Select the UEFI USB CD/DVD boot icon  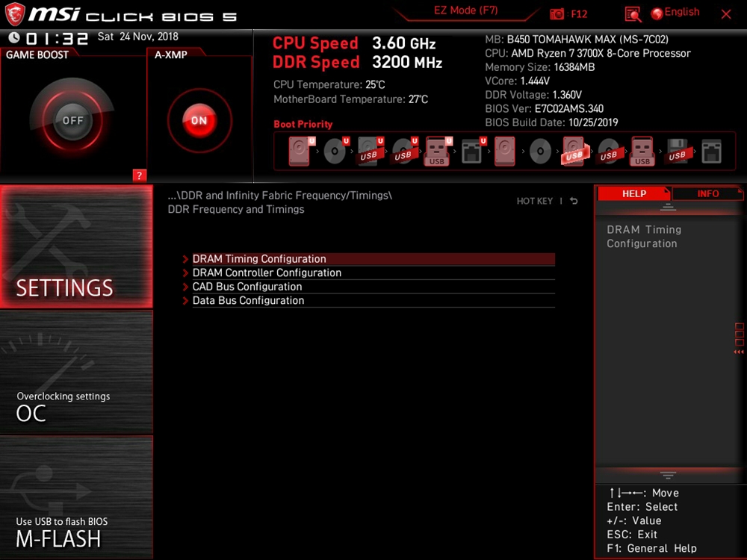pyautogui.click(x=404, y=151)
